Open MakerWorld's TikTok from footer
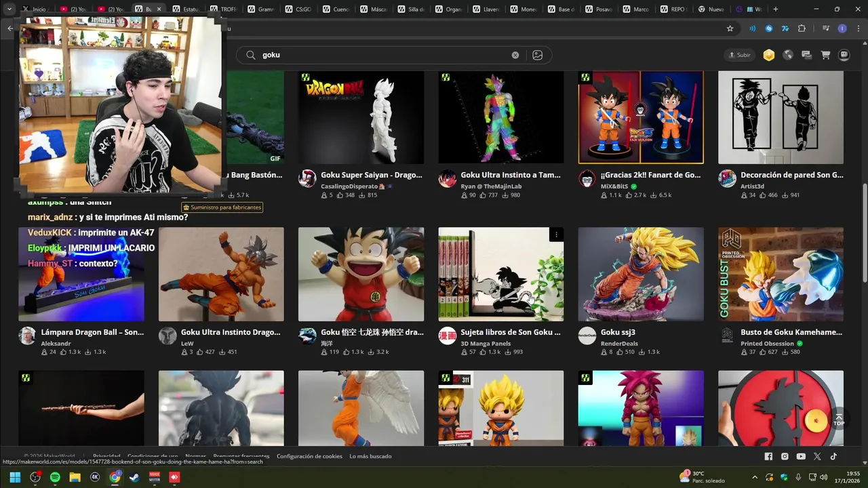 click(833, 457)
